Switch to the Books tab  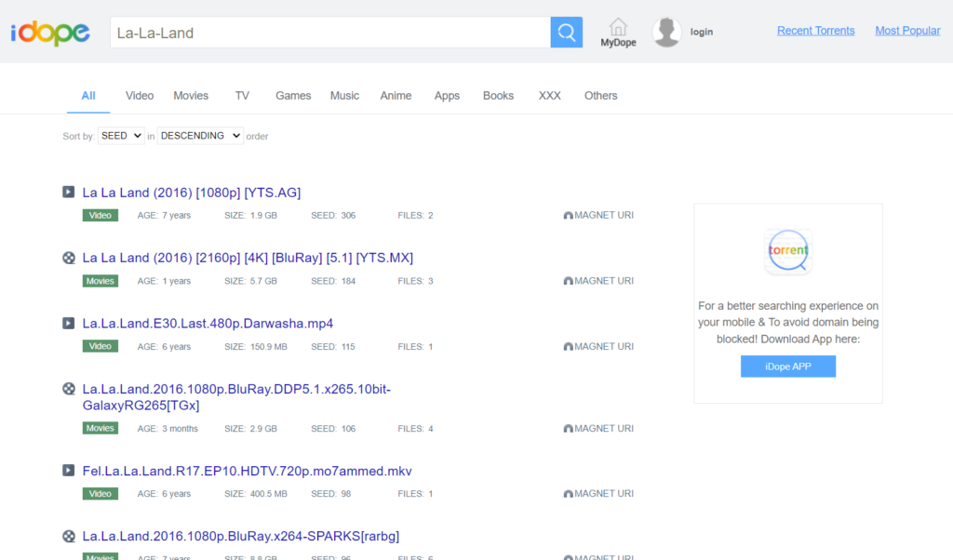click(499, 96)
